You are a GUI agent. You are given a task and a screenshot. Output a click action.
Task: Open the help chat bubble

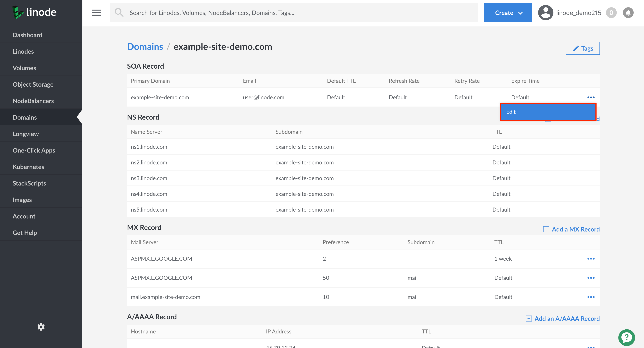pyautogui.click(x=627, y=337)
